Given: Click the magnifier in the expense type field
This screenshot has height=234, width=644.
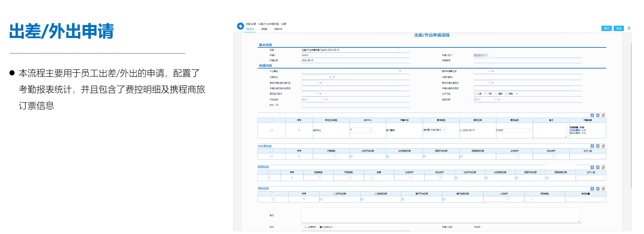Looking at the screenshot, I should (445, 130).
